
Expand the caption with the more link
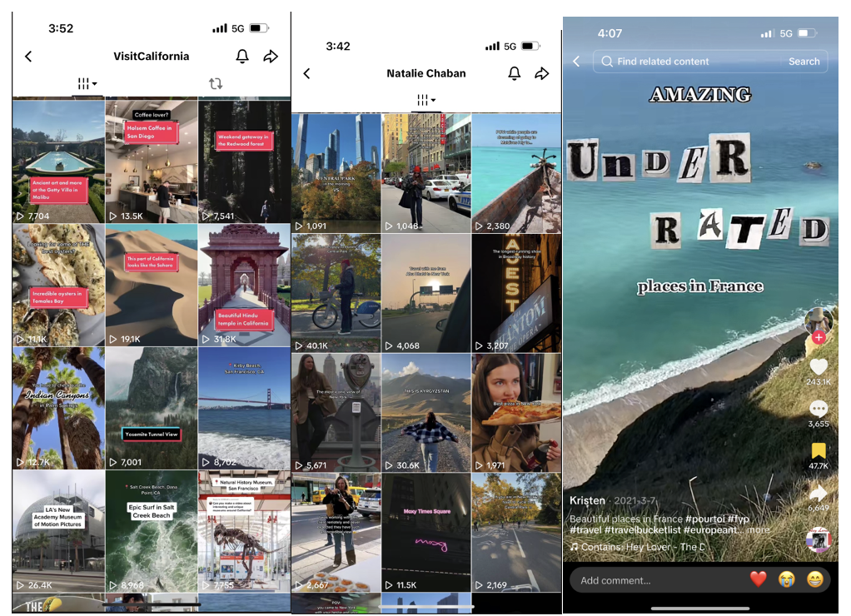click(x=759, y=529)
